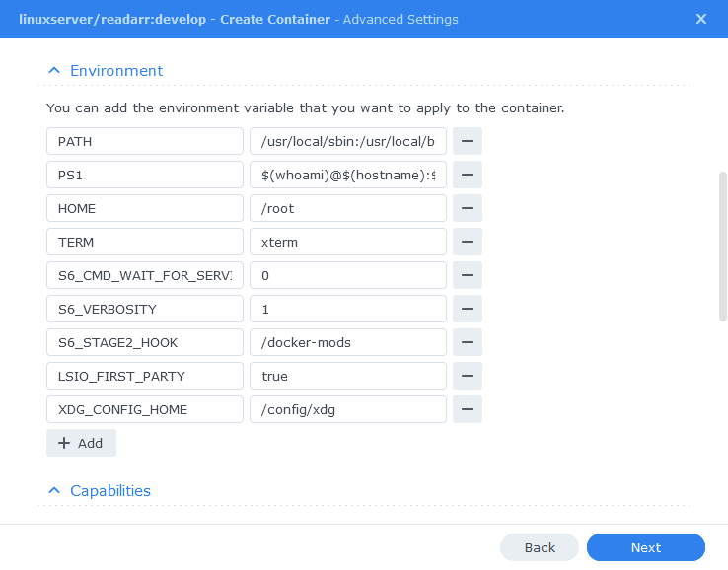This screenshot has height=570, width=728.
Task: Delete the S6_VERBOSITY variable row
Action: coord(467,309)
